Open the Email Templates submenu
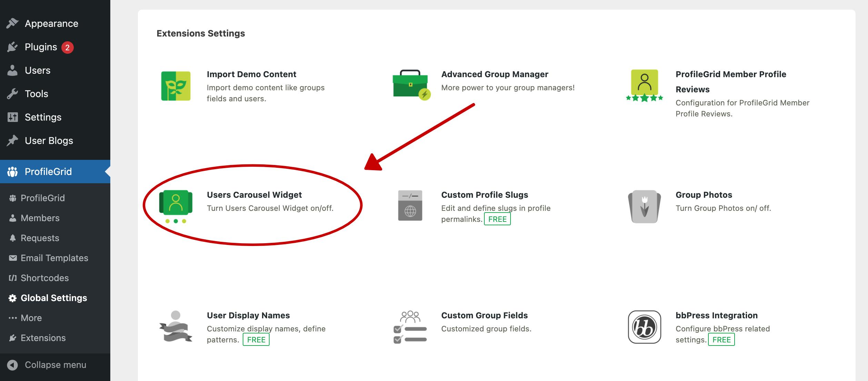The image size is (868, 381). [54, 258]
